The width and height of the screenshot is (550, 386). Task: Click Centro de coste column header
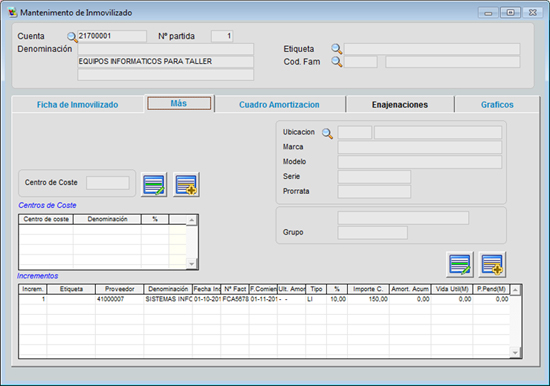tap(46, 219)
